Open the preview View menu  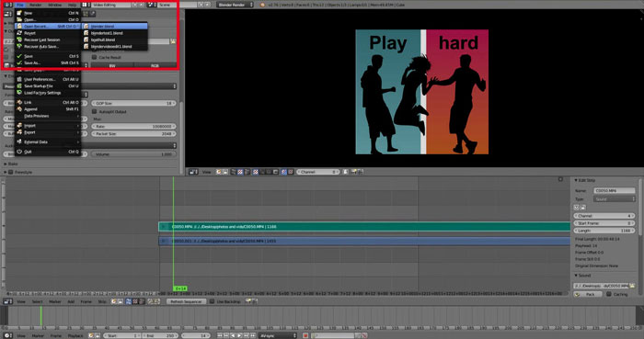pos(207,172)
